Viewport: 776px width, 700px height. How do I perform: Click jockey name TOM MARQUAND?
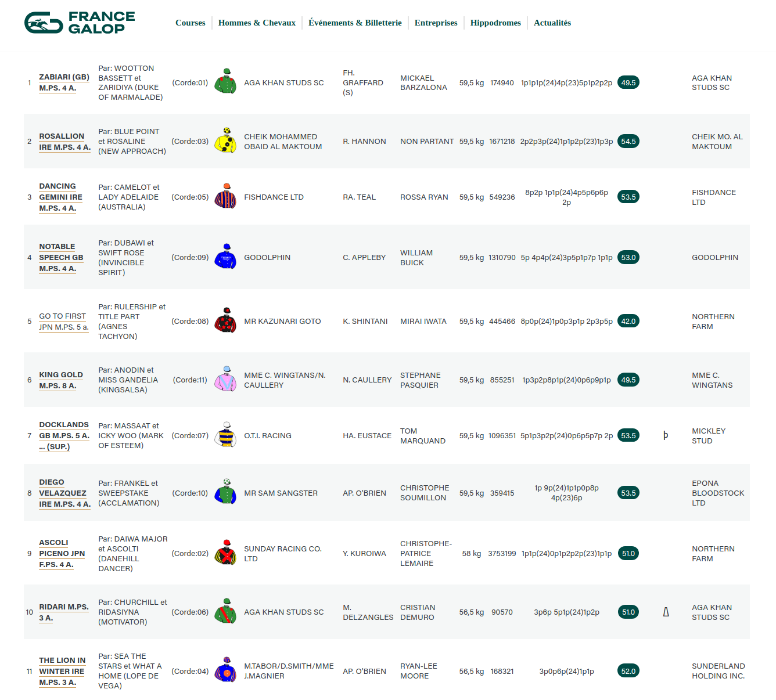coord(423,435)
